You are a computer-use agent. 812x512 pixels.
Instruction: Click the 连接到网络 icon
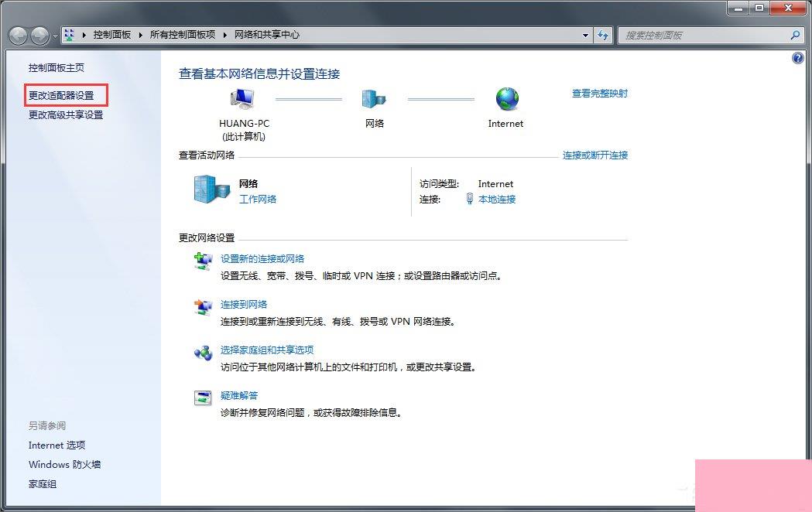203,307
